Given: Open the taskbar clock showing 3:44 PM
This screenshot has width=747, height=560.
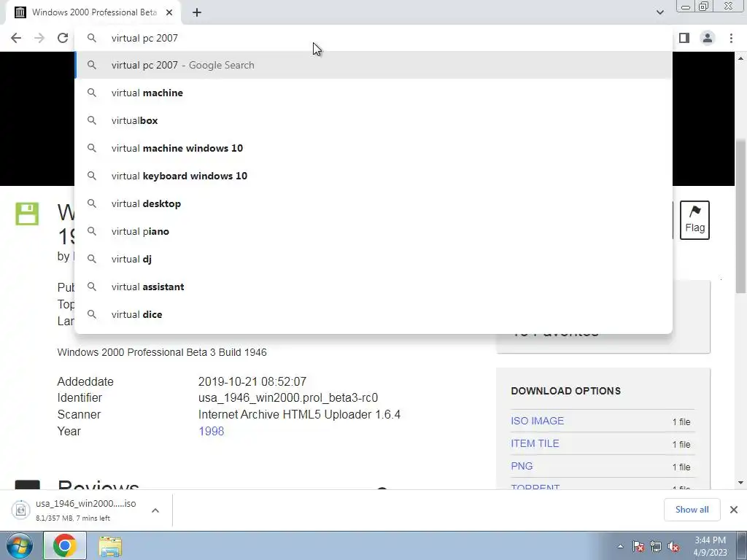Looking at the screenshot, I should coord(710,546).
